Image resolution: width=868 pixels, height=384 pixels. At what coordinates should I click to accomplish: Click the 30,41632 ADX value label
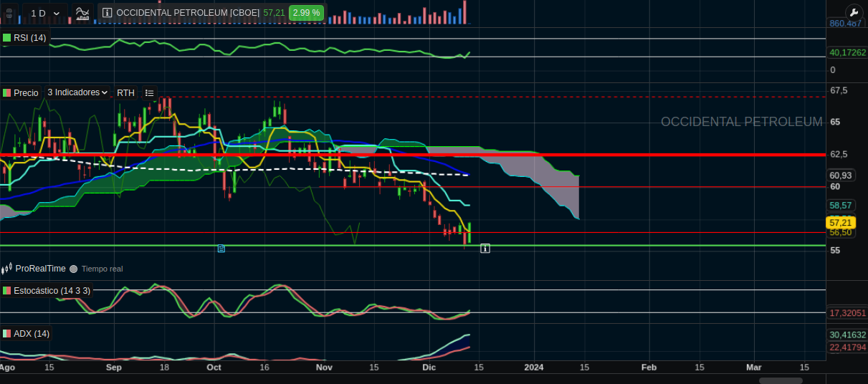tap(847, 335)
